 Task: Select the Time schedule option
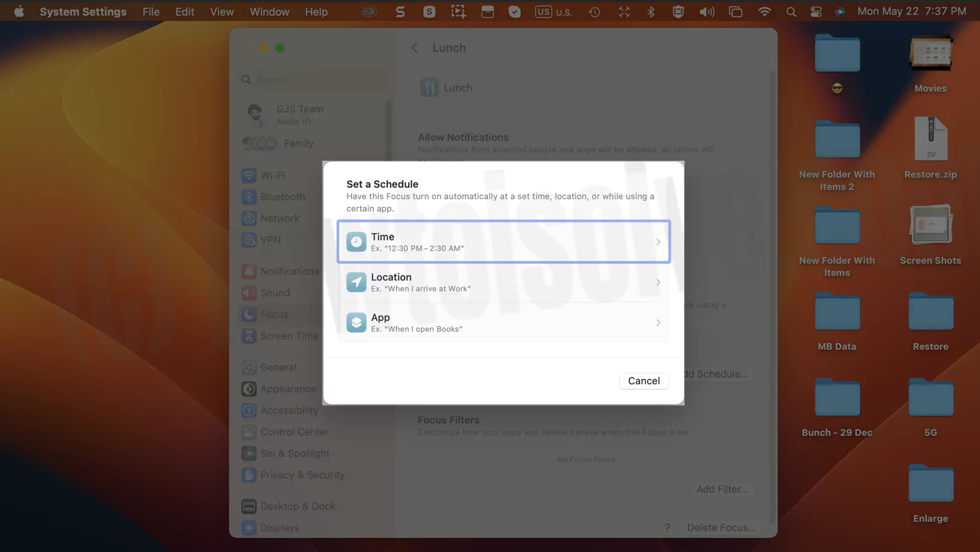(504, 241)
